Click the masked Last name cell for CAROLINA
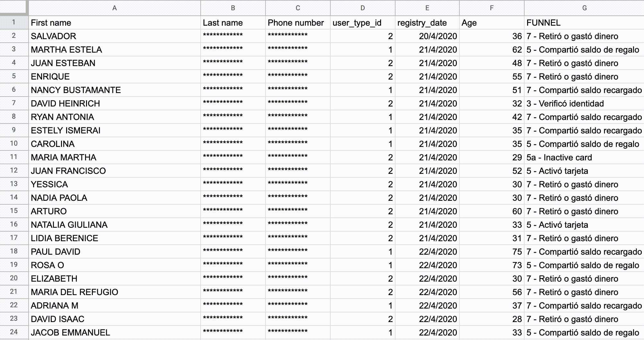Viewport: 644px width, 340px height. tap(232, 144)
